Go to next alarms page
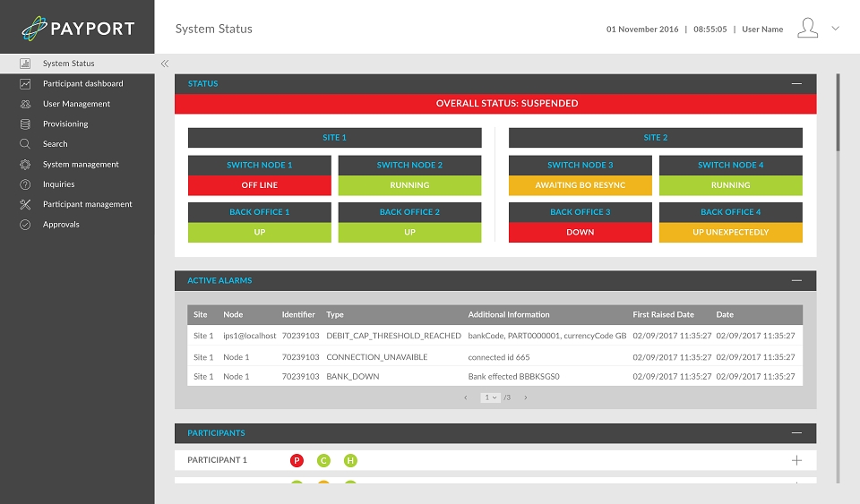Viewport: 860px width, 504px height. point(526,397)
